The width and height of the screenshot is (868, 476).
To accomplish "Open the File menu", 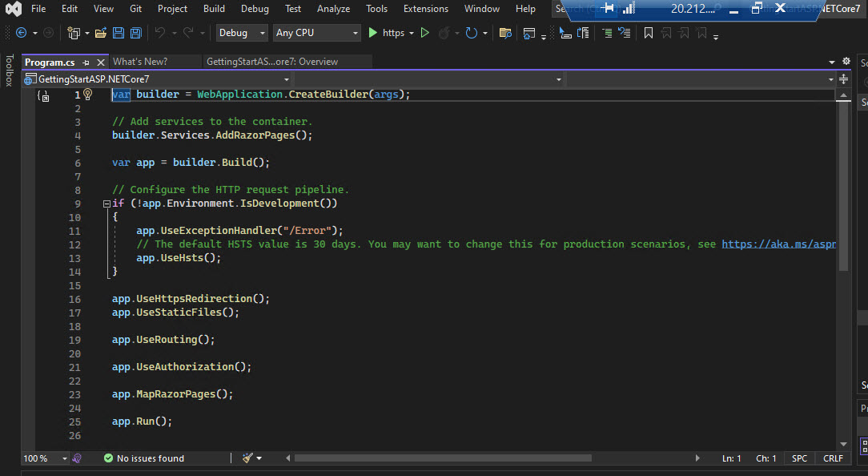I will [x=38, y=9].
